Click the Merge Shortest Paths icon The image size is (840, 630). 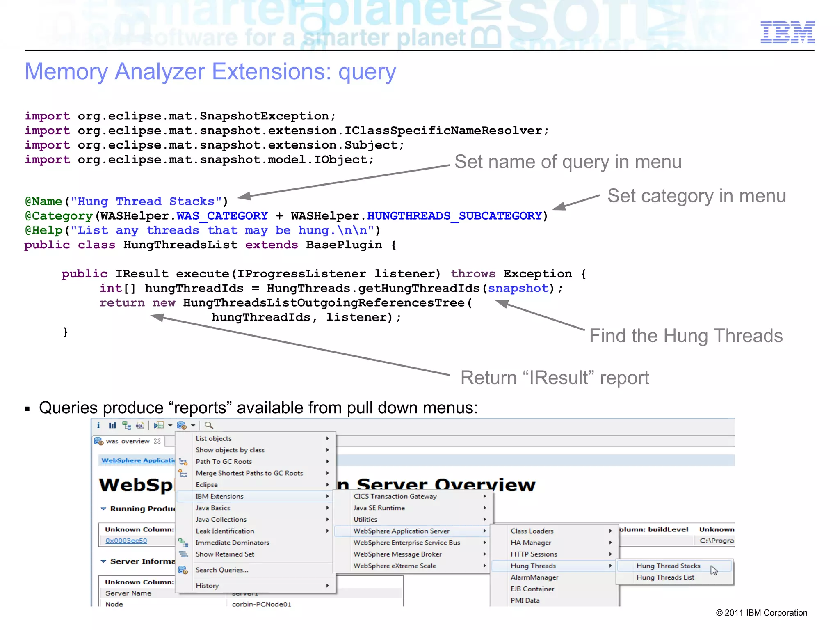tap(183, 473)
